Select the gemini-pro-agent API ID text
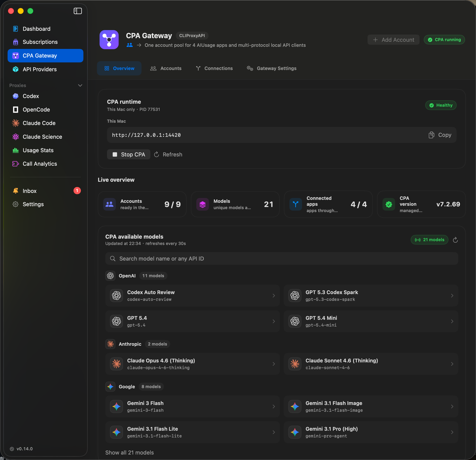The image size is (476, 460). click(x=326, y=436)
